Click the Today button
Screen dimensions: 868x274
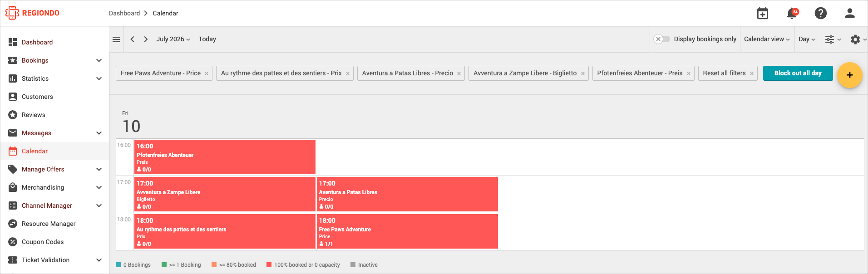click(207, 39)
